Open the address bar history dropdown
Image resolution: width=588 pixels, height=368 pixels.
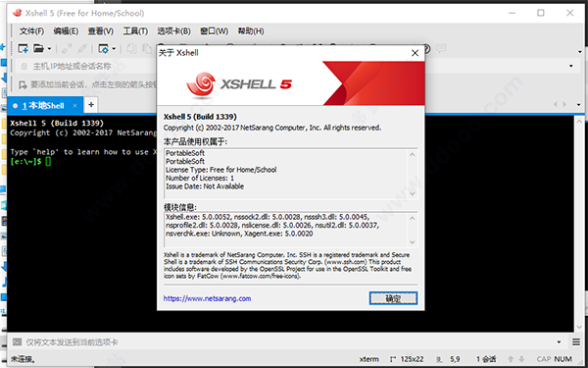coord(571,66)
